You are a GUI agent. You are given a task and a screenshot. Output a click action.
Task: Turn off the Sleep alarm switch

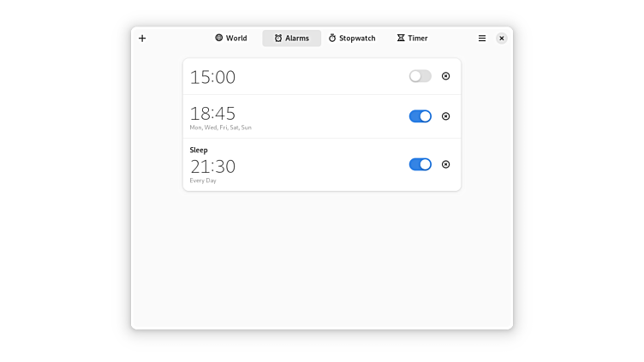tap(420, 164)
